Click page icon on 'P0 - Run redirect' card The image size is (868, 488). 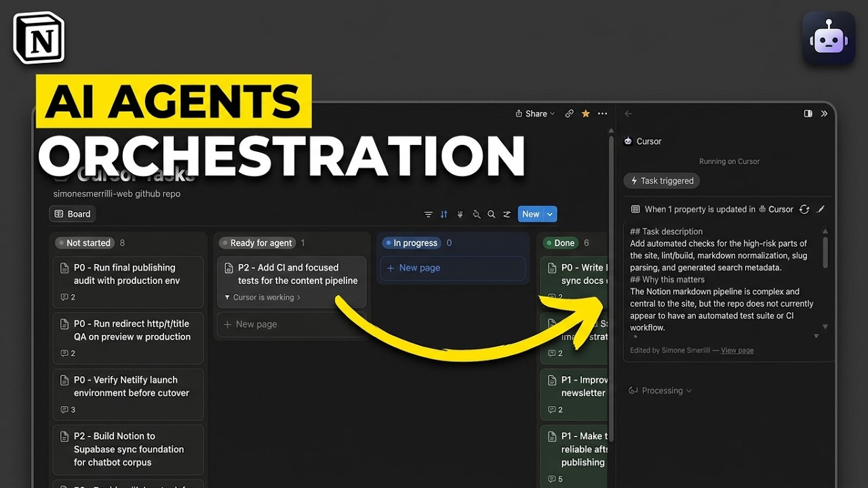(x=64, y=324)
